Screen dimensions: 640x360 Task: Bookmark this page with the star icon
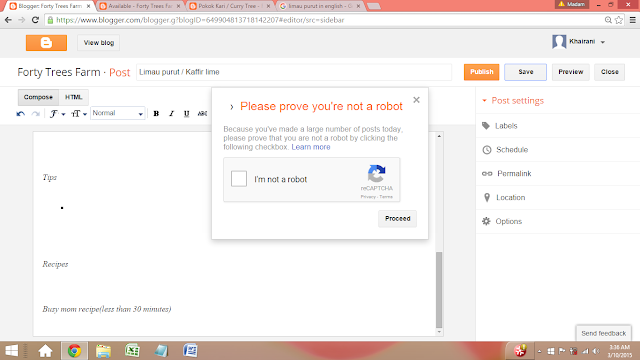pyautogui.click(x=619, y=20)
